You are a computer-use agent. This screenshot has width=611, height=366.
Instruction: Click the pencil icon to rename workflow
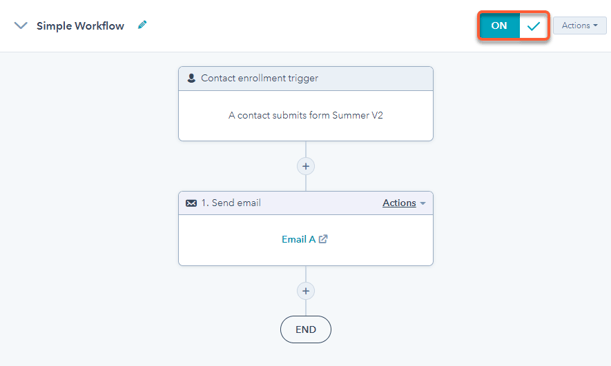(x=142, y=25)
